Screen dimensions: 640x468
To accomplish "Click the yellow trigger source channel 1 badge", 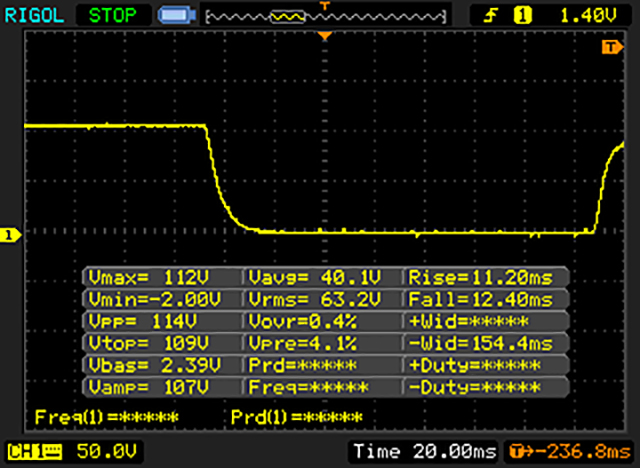I will pos(522,16).
